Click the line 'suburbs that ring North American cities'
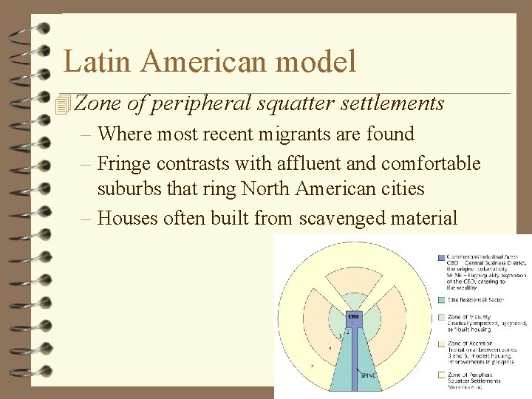The width and height of the screenshot is (532, 399). (x=261, y=188)
